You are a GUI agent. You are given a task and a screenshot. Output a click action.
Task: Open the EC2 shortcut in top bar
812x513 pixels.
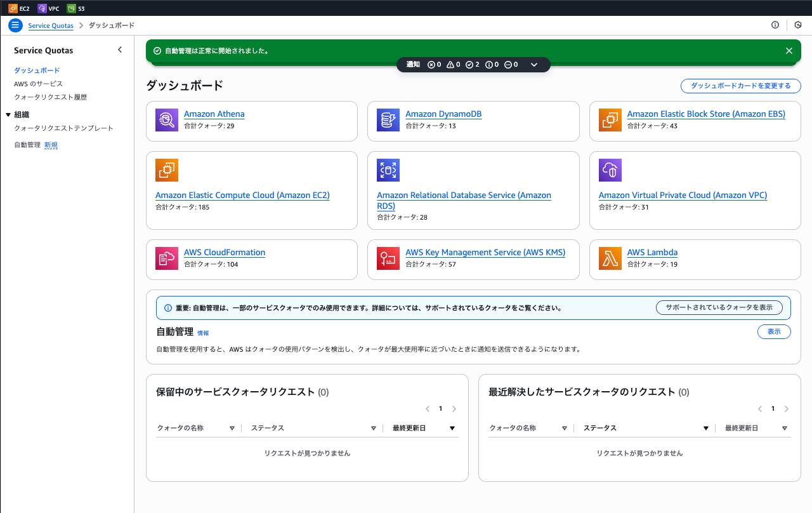[x=19, y=8]
